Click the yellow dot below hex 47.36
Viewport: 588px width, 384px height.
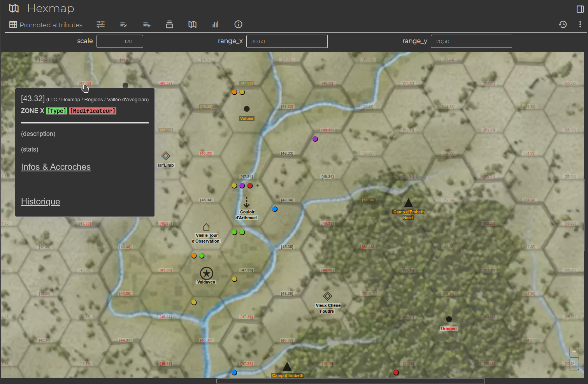pyautogui.click(x=234, y=279)
